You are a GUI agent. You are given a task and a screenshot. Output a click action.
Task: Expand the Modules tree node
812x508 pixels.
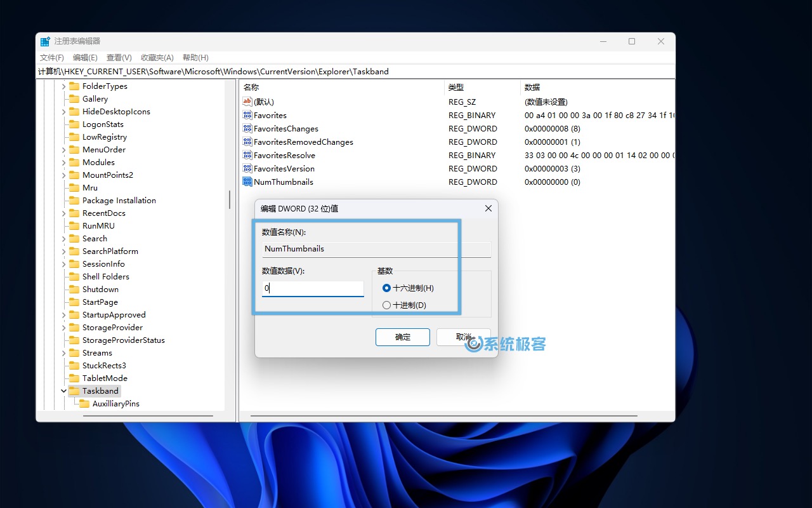click(63, 163)
